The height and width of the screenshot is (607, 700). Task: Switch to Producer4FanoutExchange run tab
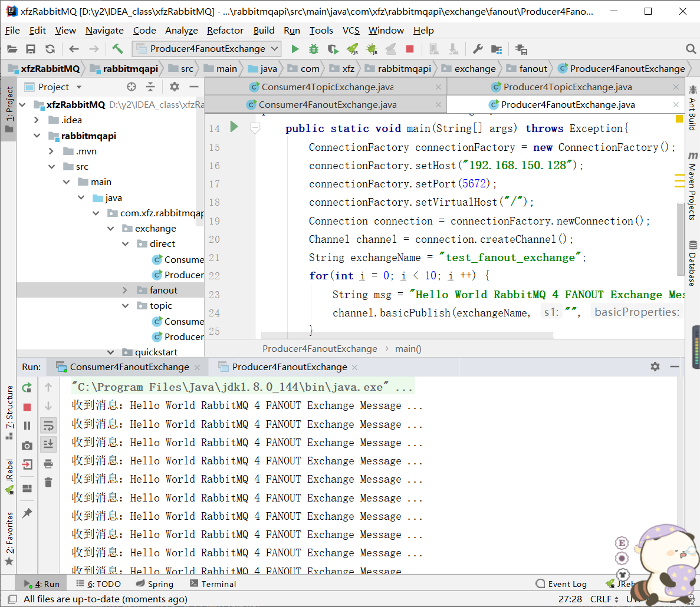point(290,367)
